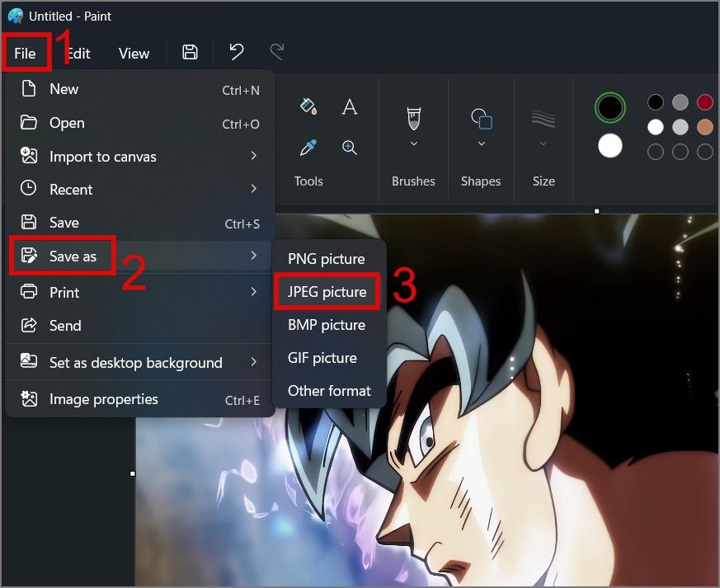Pick the small white palette swatch

pyautogui.click(x=655, y=127)
